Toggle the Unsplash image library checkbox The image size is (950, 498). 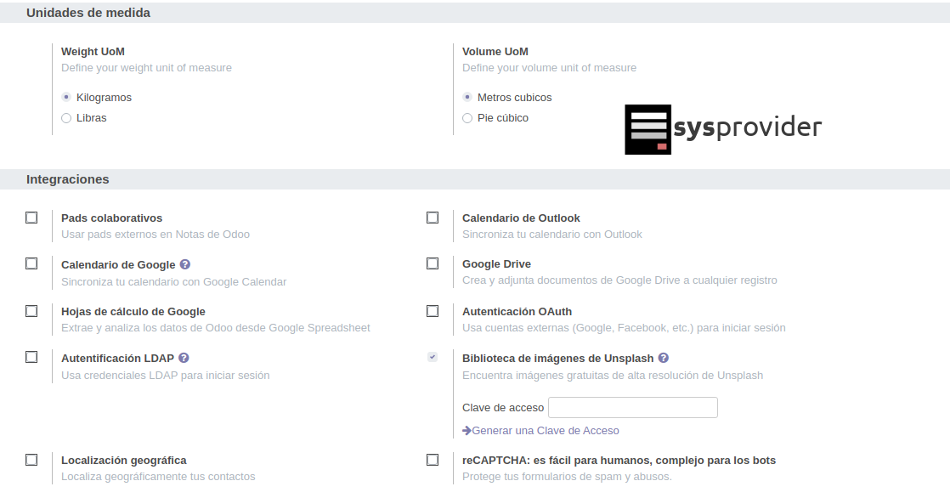click(432, 357)
